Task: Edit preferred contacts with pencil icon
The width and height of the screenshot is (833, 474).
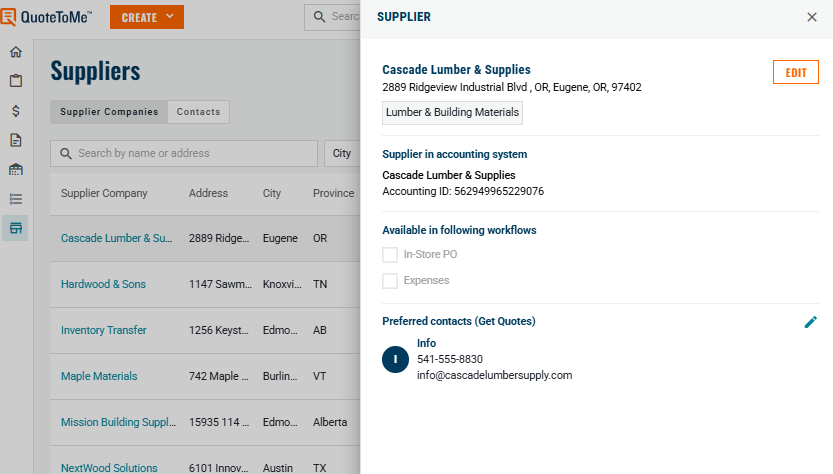Action: click(x=811, y=322)
